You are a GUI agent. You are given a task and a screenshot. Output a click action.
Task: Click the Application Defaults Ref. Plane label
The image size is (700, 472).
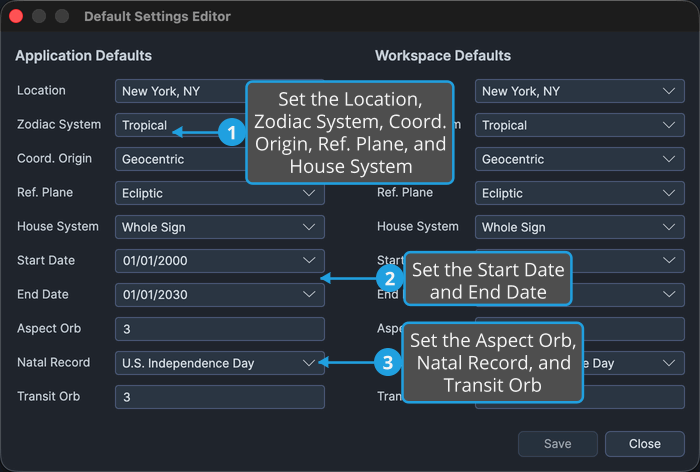45,192
